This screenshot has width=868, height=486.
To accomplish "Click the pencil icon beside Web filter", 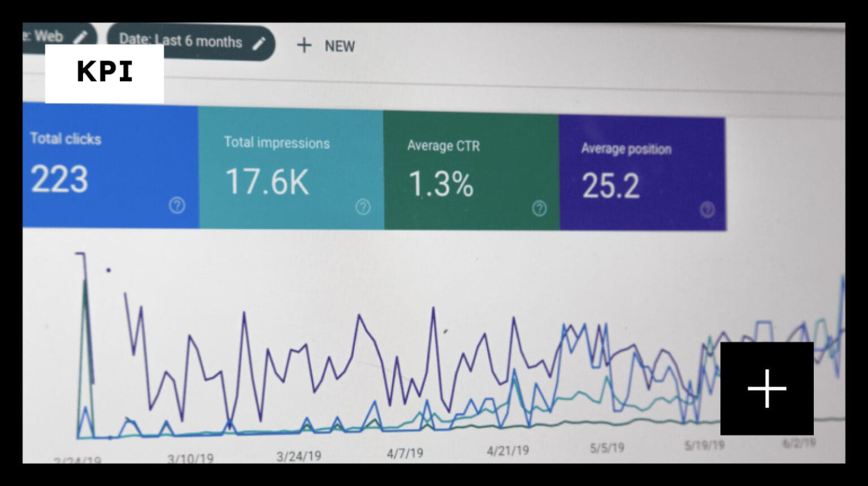I will pyautogui.click(x=81, y=37).
